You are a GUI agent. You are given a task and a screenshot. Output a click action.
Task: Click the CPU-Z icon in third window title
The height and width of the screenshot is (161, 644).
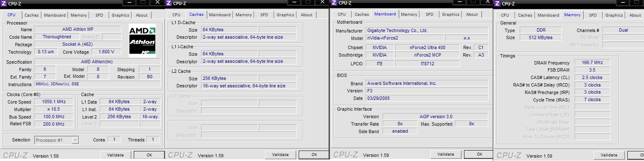pos(334,3)
